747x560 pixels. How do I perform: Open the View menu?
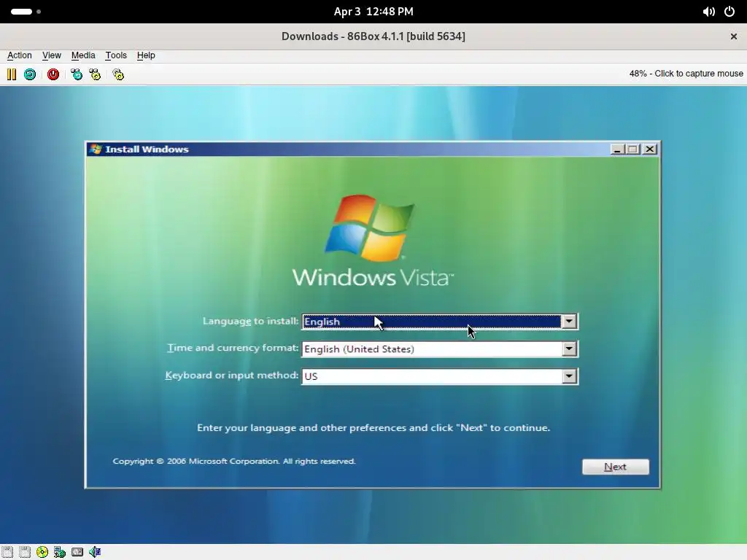coord(52,55)
